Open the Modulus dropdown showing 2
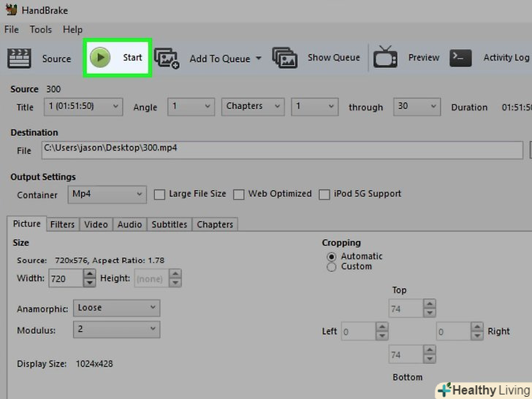Screen dimensions: 532x399 coord(116,329)
